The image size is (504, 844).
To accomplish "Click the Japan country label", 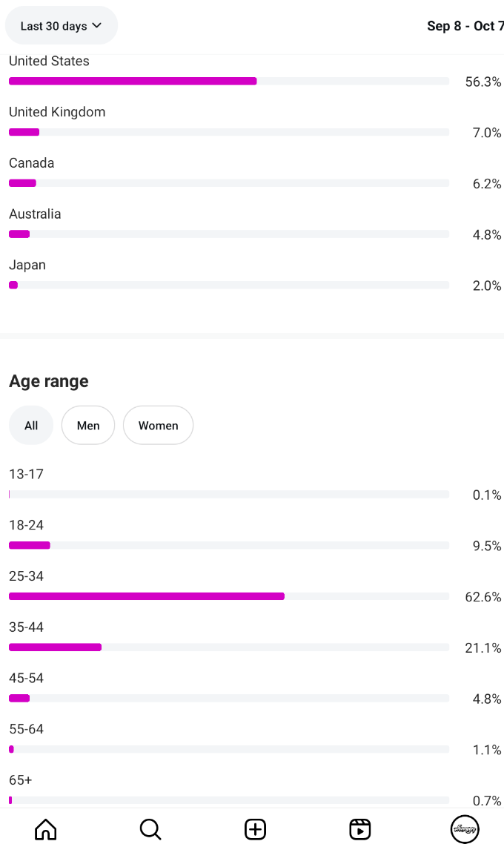I will tap(27, 265).
